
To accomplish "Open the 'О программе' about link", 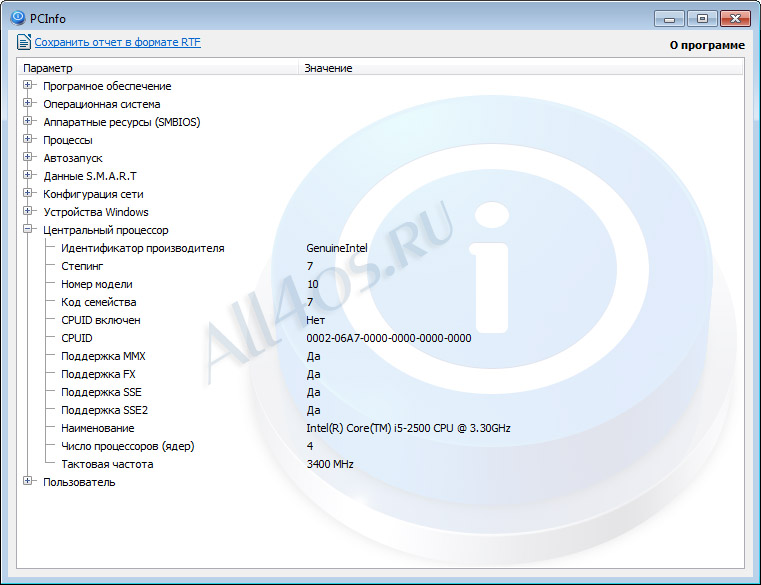I will coord(707,45).
